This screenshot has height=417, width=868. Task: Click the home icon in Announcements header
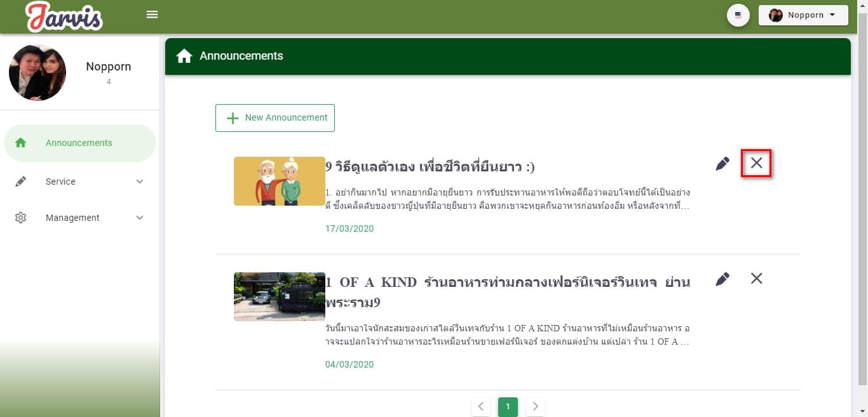pos(184,56)
